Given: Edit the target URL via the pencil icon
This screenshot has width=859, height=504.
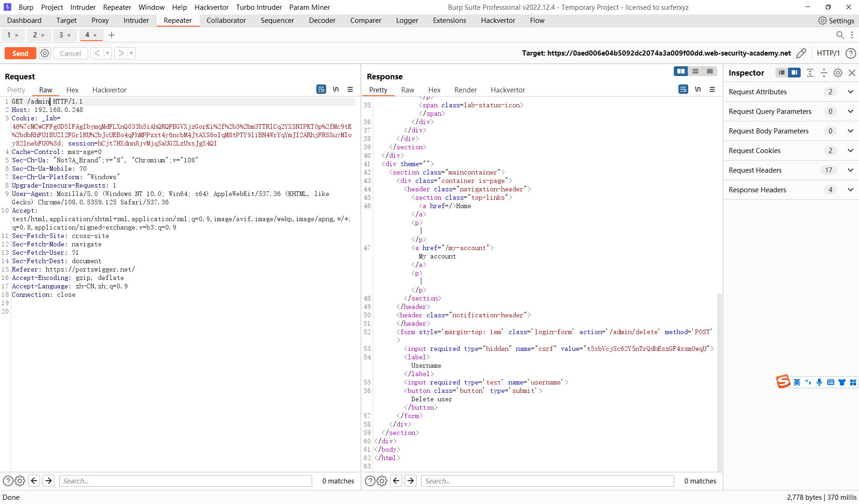Looking at the screenshot, I should [x=801, y=53].
